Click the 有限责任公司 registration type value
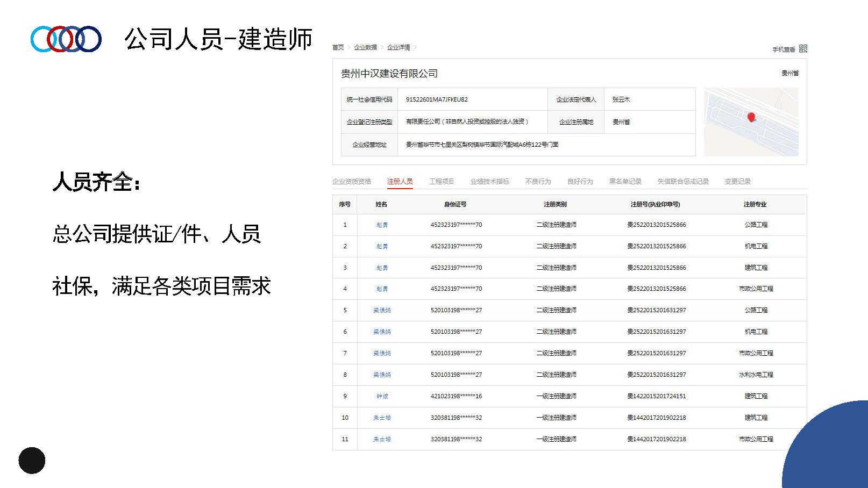Screen dimensions: 868x488 click(x=467, y=122)
